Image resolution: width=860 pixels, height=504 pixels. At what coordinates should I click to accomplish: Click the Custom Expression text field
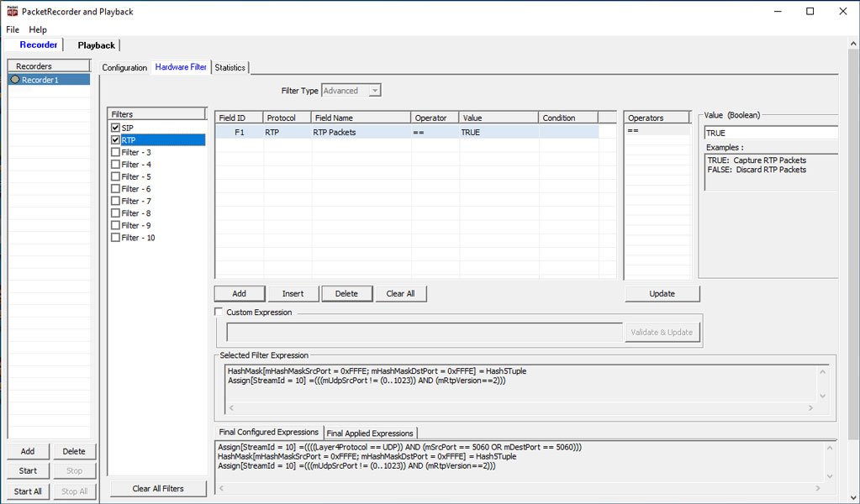pyautogui.click(x=425, y=332)
